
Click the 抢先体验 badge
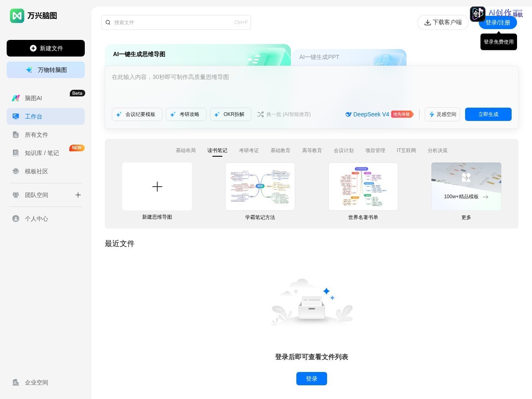(x=402, y=114)
